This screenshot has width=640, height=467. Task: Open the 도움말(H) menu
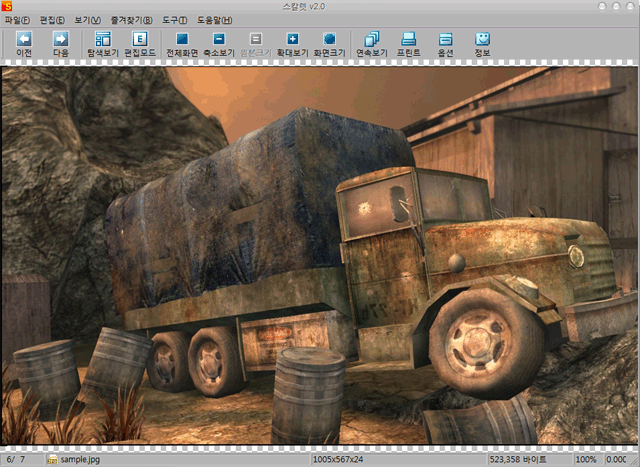215,20
